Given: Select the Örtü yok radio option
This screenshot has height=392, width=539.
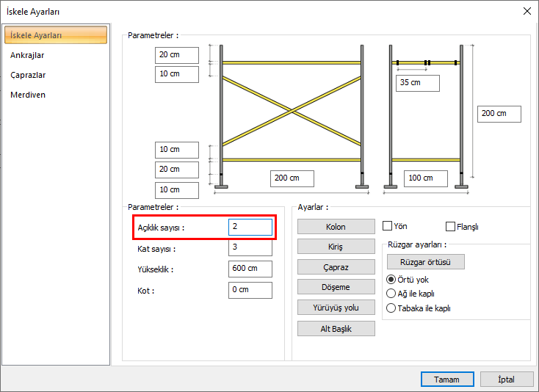Looking at the screenshot, I should 391,280.
